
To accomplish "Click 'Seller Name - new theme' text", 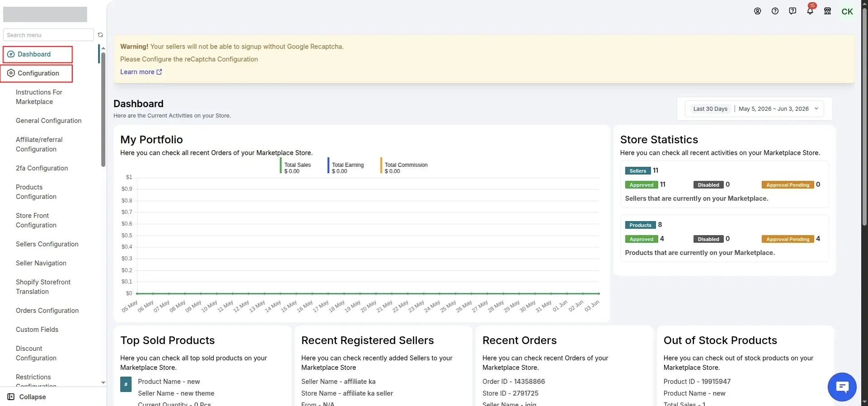I will click(x=176, y=393).
